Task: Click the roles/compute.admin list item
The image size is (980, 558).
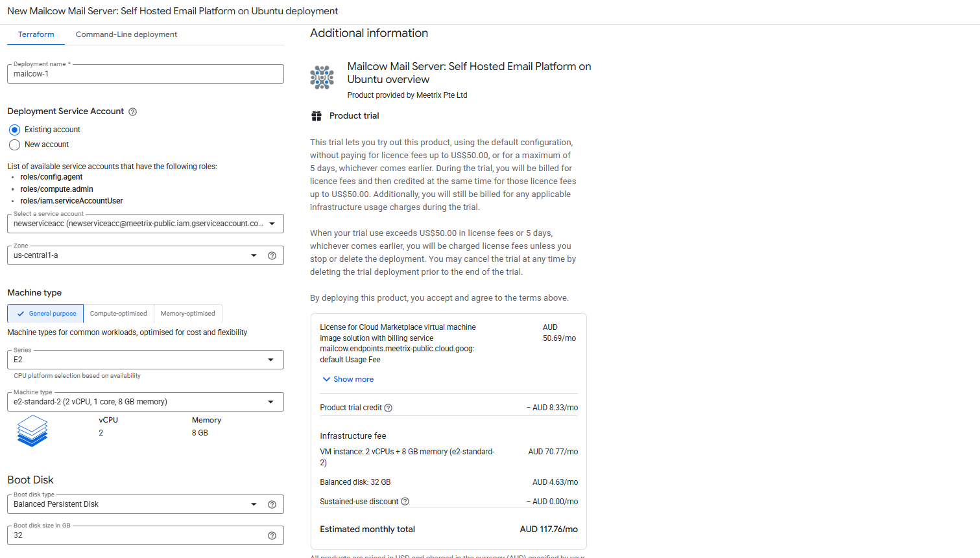Action: click(x=56, y=189)
